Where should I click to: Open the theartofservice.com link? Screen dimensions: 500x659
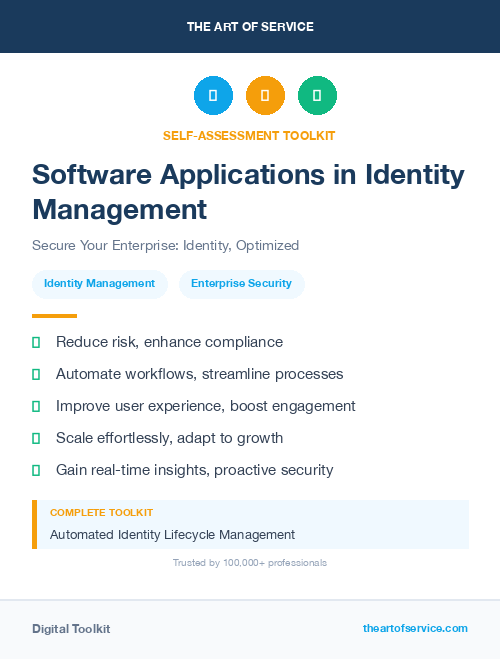click(415, 628)
